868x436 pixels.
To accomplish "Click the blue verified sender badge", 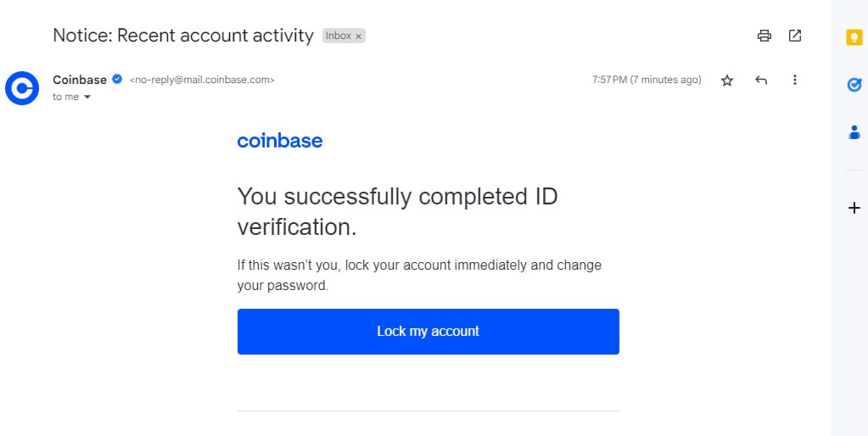I will click(117, 80).
